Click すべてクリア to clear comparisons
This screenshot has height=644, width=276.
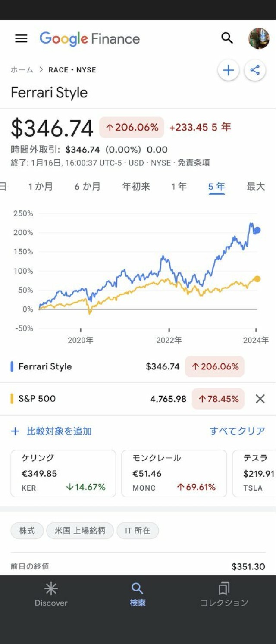tap(237, 431)
